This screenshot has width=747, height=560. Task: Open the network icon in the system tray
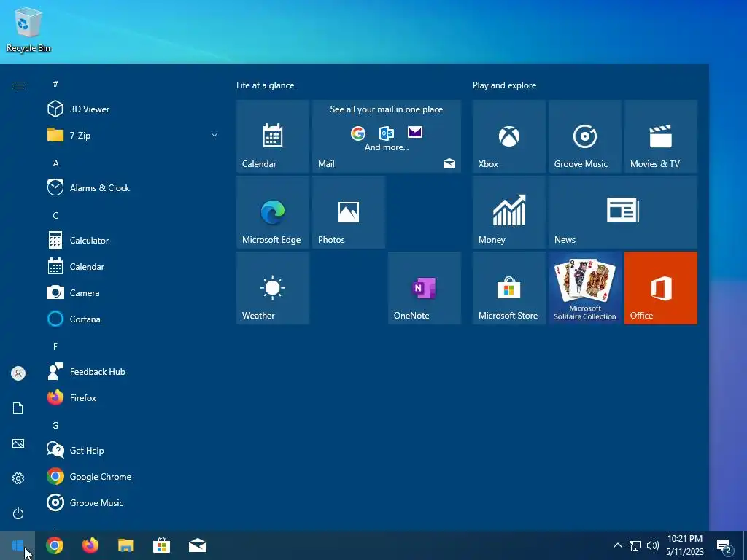pos(635,545)
